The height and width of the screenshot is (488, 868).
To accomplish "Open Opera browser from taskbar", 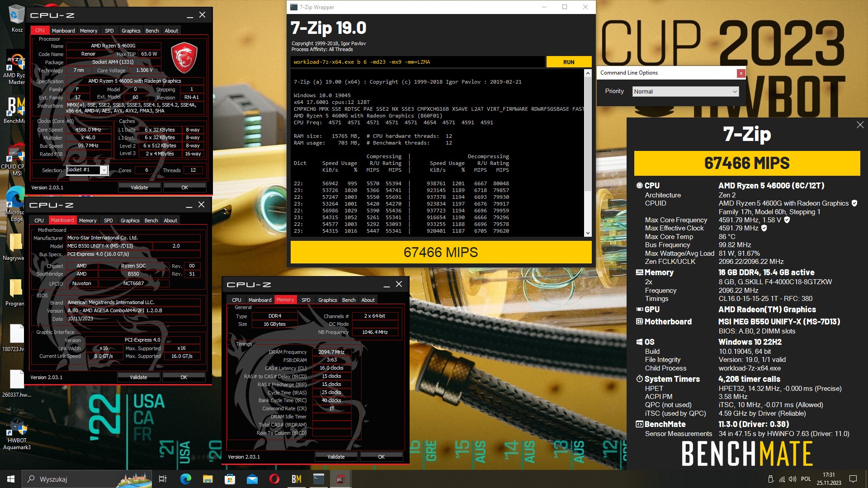I will point(274,479).
